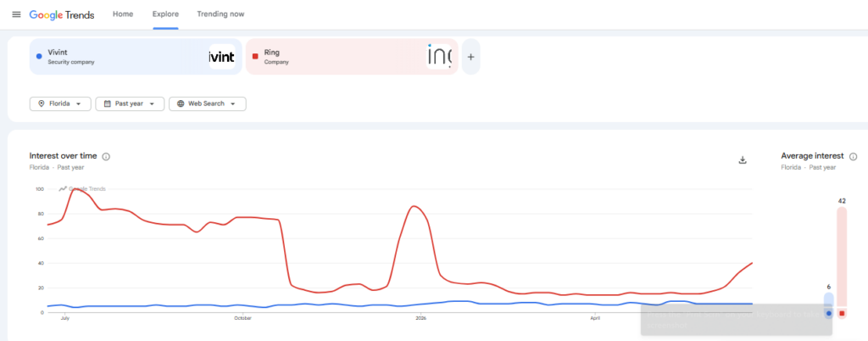The image size is (868, 341).
Task: Click the 2026 label on the chart axis
Action: coord(420,318)
